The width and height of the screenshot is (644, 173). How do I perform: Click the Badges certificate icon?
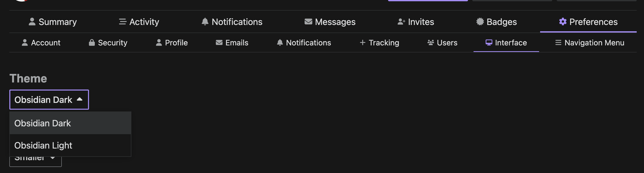[480, 22]
